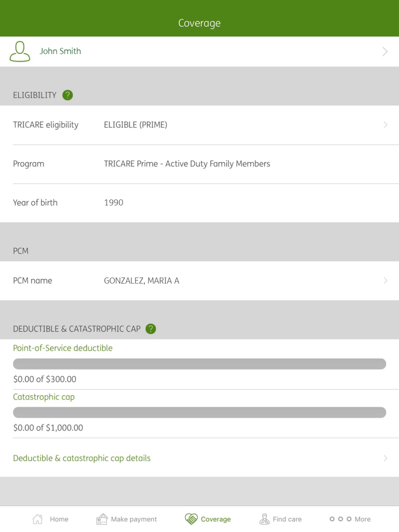Click the Point-of-Service deductible progress bar
The width and height of the screenshot is (399, 532).
click(199, 363)
